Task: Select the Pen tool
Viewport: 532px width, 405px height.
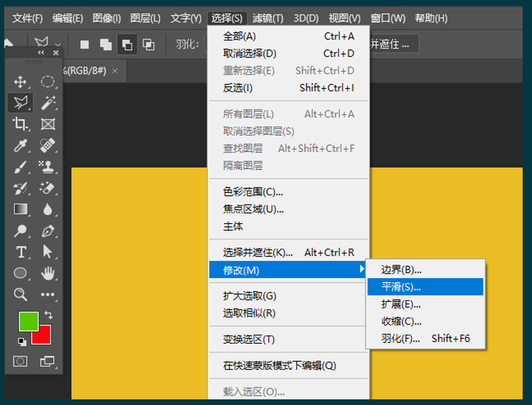Action: coord(47,231)
